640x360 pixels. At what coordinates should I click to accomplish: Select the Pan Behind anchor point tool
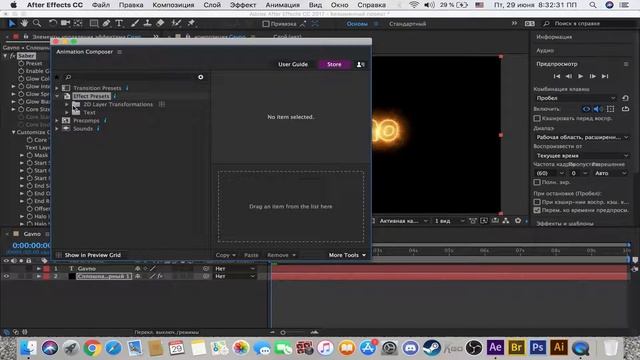[78, 24]
